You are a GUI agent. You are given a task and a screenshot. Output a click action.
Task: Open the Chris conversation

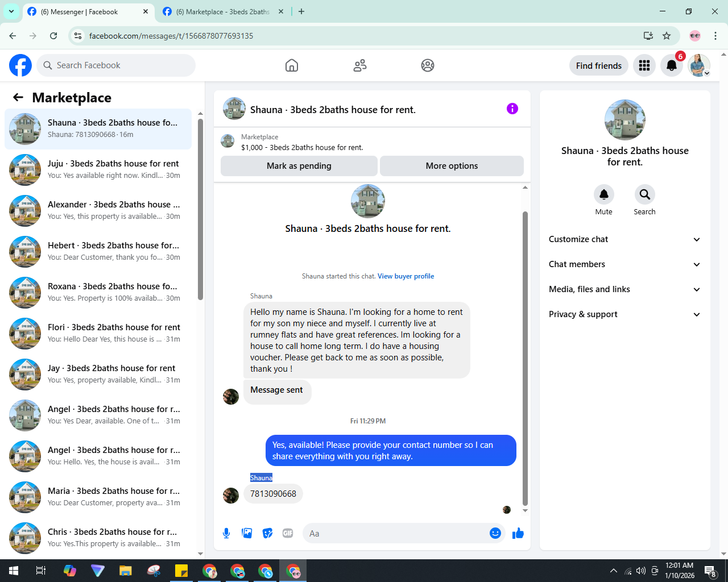(98, 538)
